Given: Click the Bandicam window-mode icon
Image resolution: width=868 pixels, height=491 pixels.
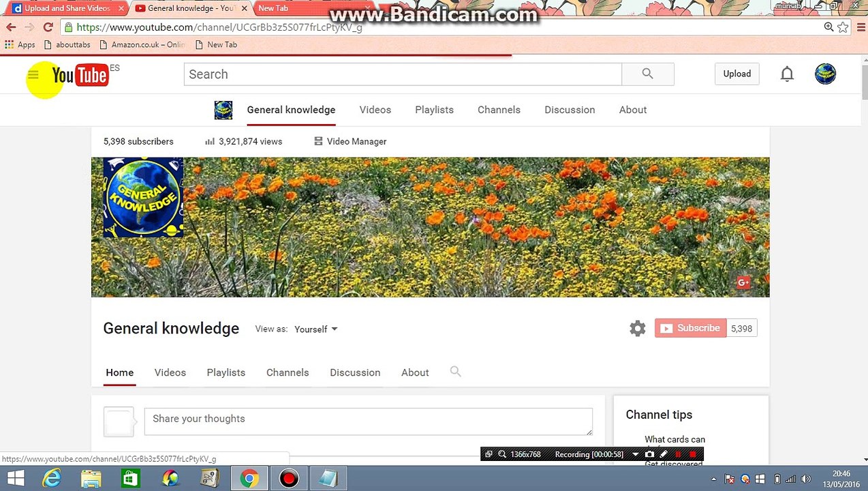Looking at the screenshot, I should pyautogui.click(x=489, y=454).
